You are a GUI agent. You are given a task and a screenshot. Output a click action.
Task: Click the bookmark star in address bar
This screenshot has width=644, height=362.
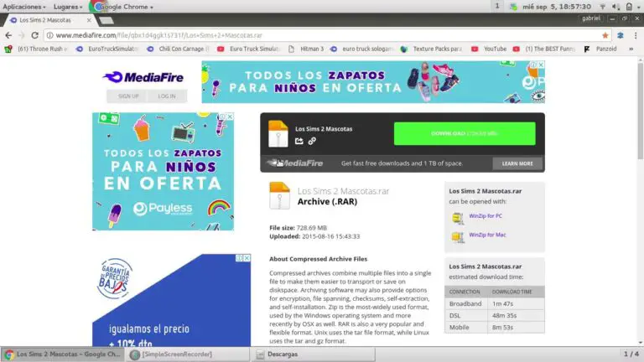[605, 35]
